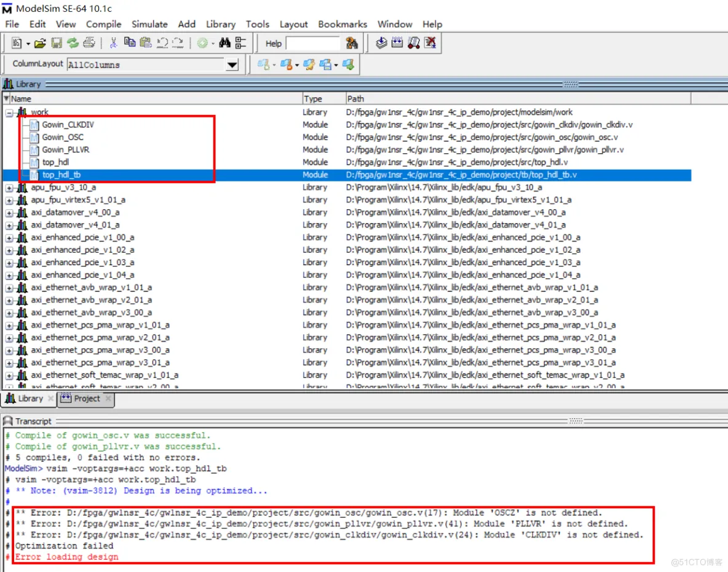
Task: Click the Break simulation icon with red X
Action: 430,43
